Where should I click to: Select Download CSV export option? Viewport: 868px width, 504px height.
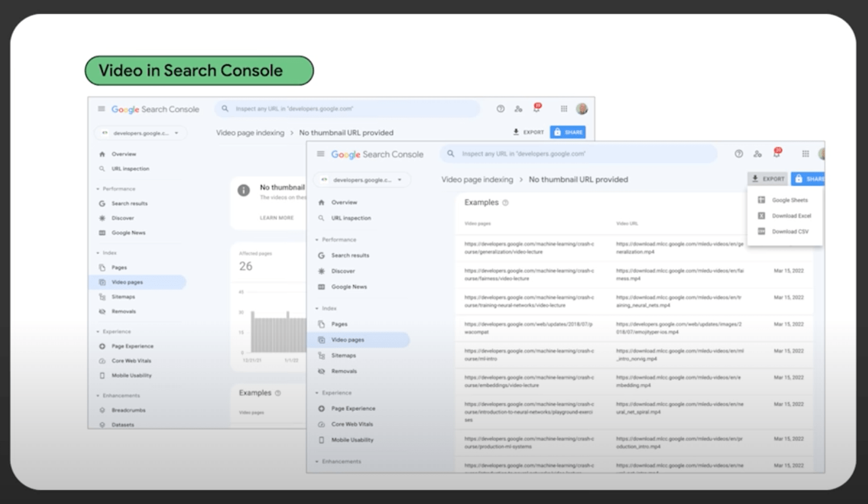click(x=785, y=231)
